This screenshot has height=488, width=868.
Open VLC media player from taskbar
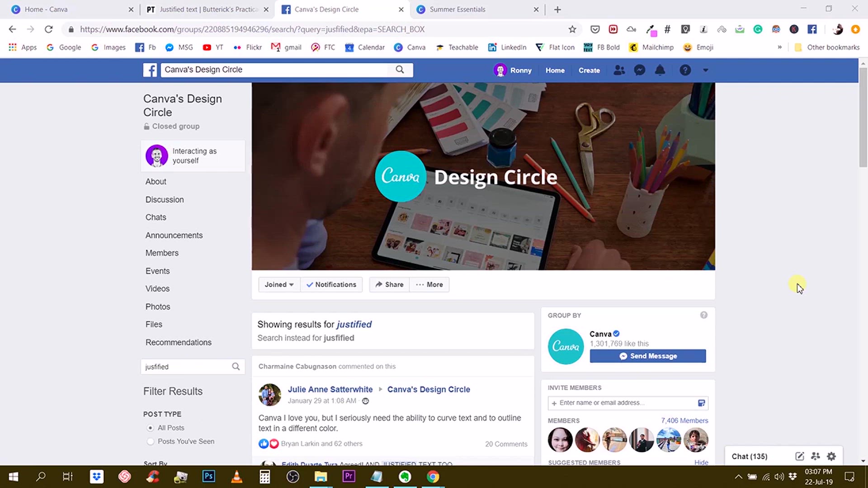click(x=236, y=477)
